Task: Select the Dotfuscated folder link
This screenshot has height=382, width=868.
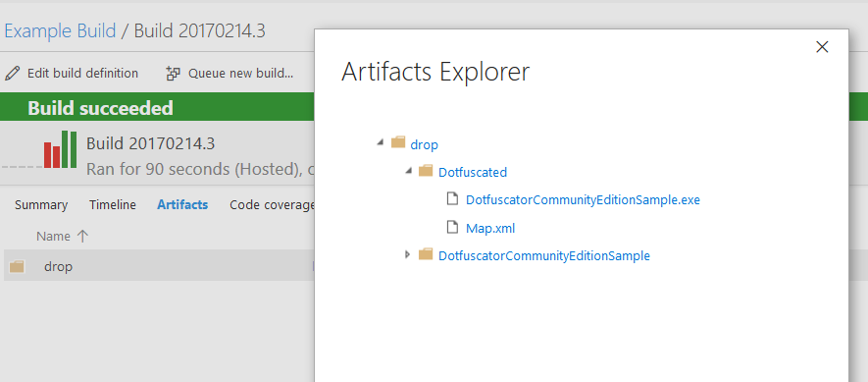Action: click(x=473, y=173)
